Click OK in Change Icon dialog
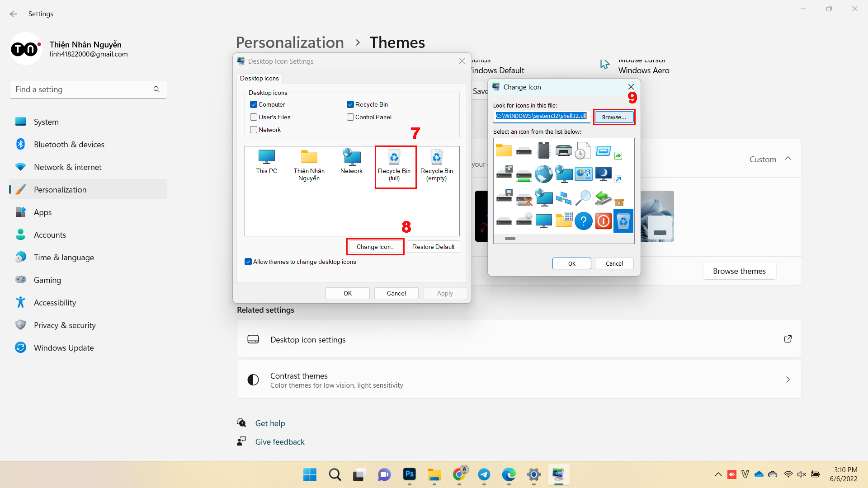The image size is (868, 488). coord(571,263)
